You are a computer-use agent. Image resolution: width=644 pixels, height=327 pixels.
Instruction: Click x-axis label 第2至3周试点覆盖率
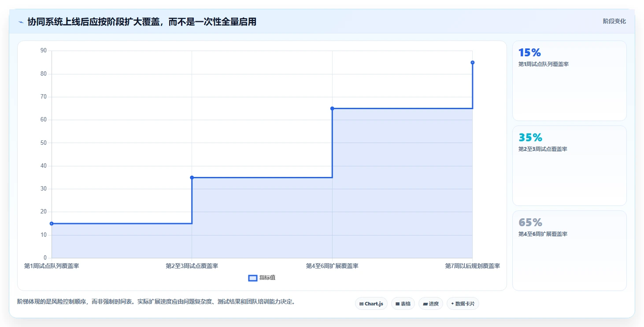tap(192, 266)
